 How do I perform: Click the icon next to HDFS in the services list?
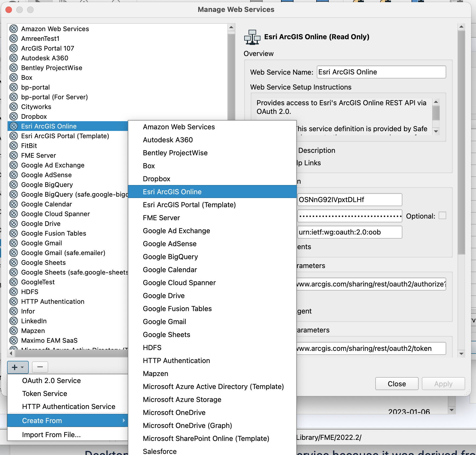[x=14, y=292]
